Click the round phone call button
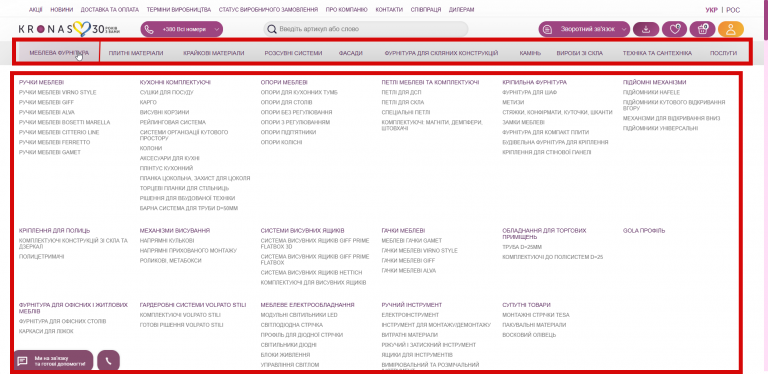Screen dimensions: 768x374 coord(108,361)
